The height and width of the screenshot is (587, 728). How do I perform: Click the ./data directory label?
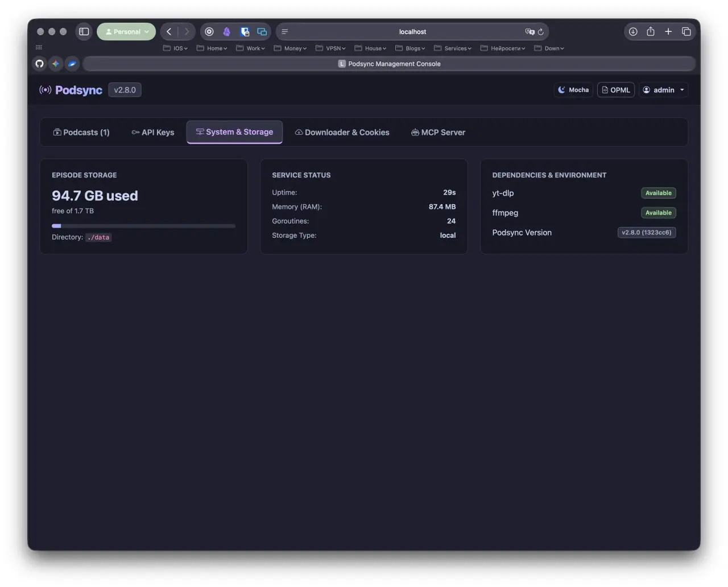99,237
